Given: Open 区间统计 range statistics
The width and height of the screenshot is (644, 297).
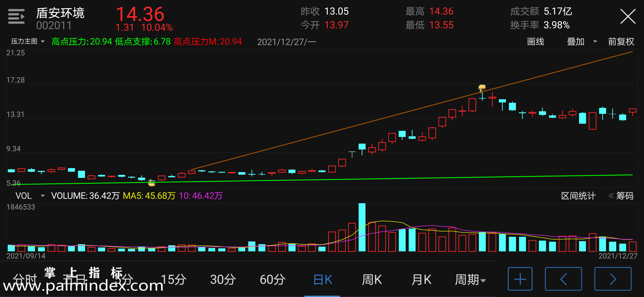Looking at the screenshot, I should point(578,196).
